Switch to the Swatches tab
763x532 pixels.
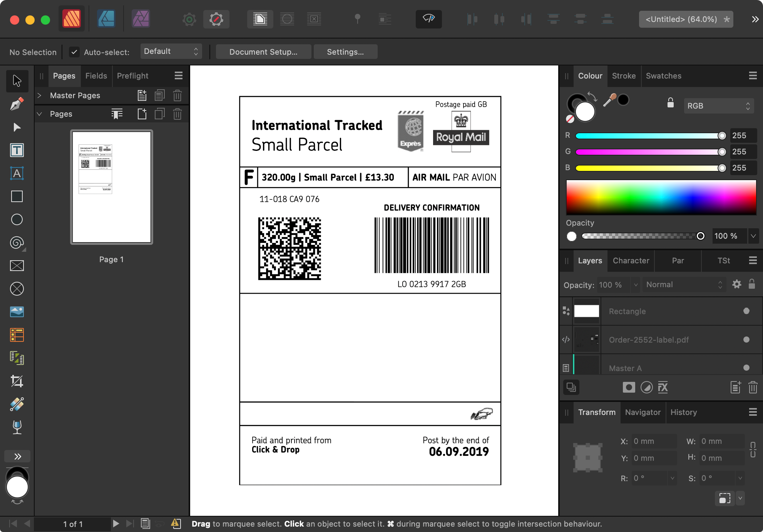pyautogui.click(x=663, y=76)
